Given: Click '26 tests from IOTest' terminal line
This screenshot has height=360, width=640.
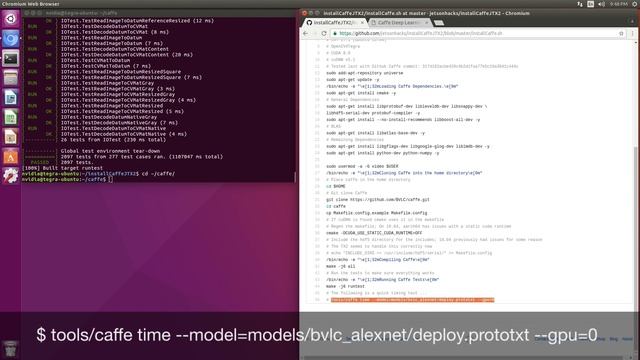Looking at the screenshot, I should 113,140.
